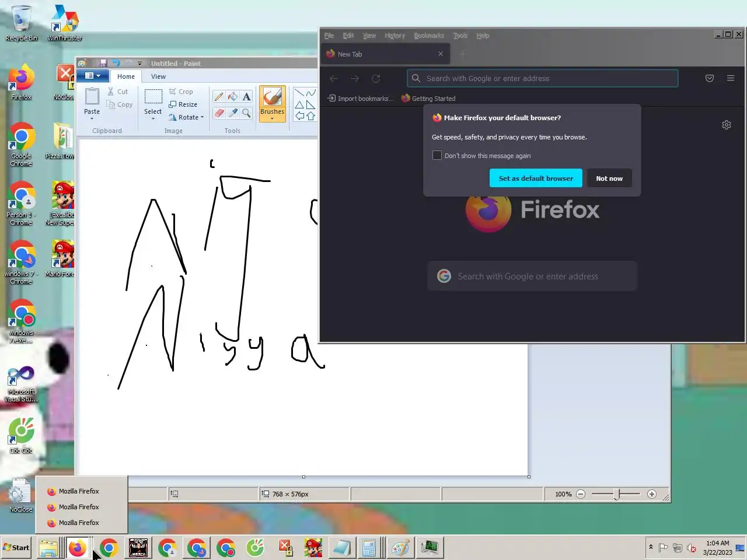Reload the page in Firefox
The height and width of the screenshot is (560, 747).
tap(376, 78)
